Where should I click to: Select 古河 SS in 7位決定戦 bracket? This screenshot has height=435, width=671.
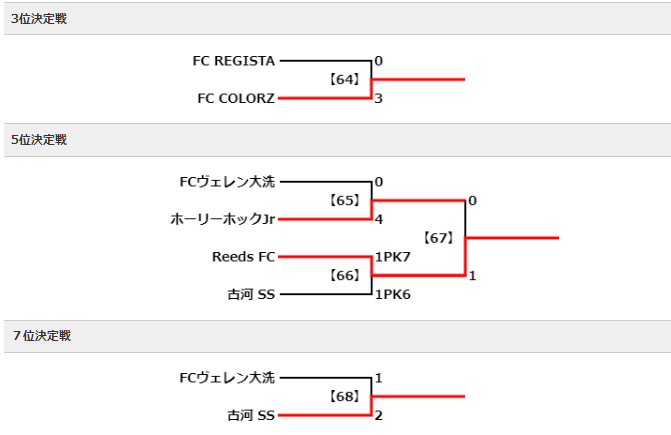tap(251, 415)
